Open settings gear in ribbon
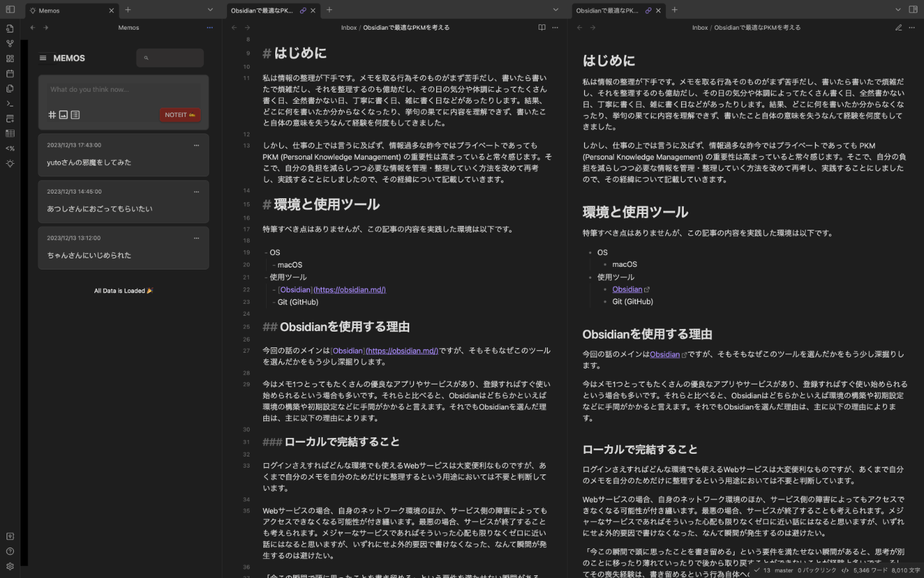This screenshot has width=924, height=578. tap(10, 566)
